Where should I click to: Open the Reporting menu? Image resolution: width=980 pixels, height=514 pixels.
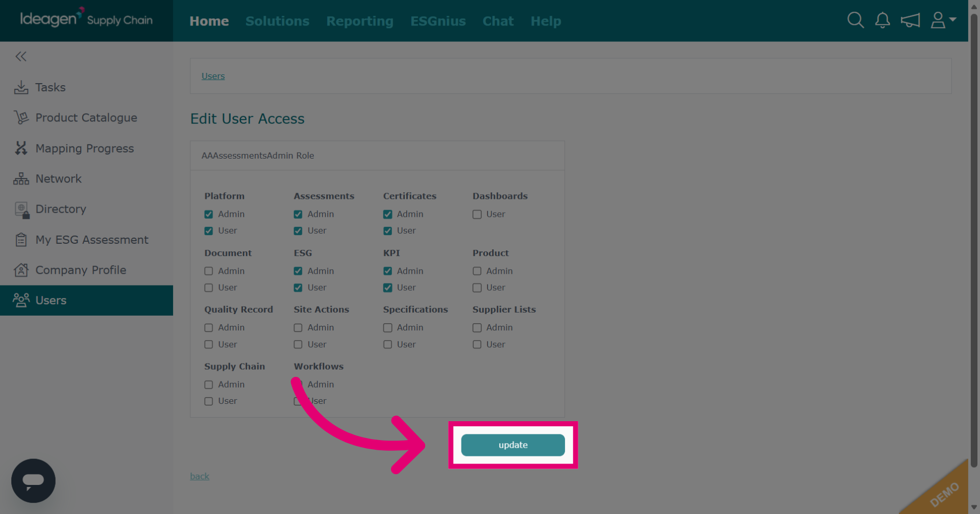[360, 21]
